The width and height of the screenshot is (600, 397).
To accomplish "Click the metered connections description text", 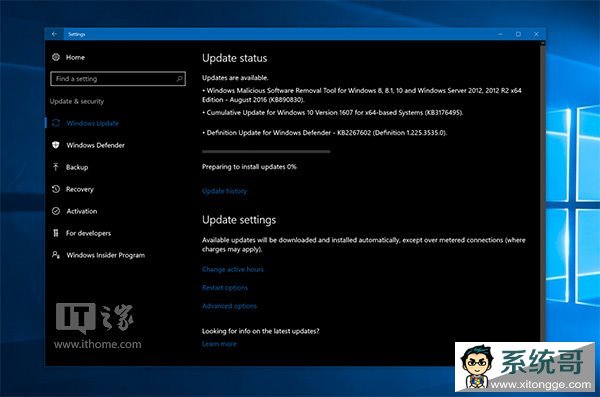I will (x=364, y=245).
